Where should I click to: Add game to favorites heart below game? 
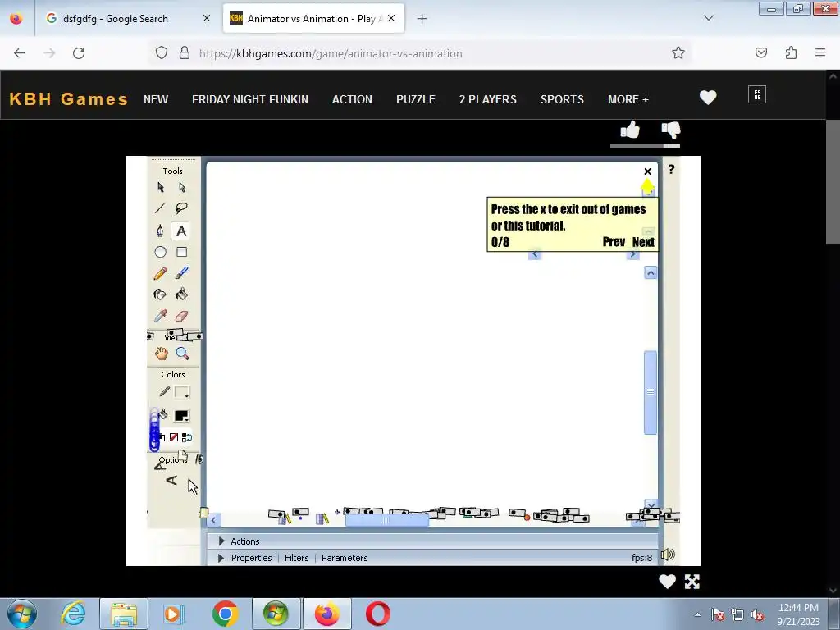[667, 582]
